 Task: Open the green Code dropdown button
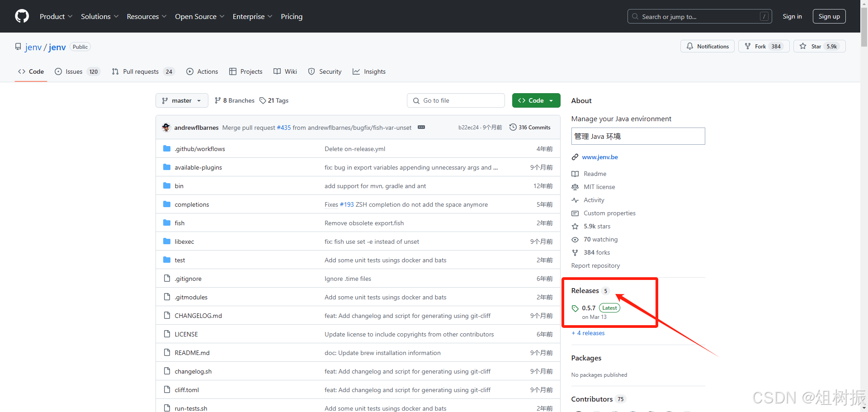tap(536, 100)
